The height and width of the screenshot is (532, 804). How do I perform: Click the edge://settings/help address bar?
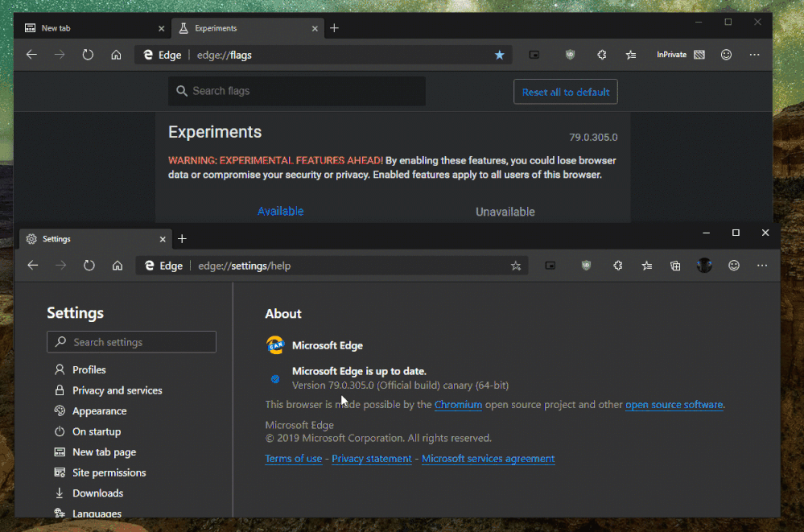tap(332, 266)
